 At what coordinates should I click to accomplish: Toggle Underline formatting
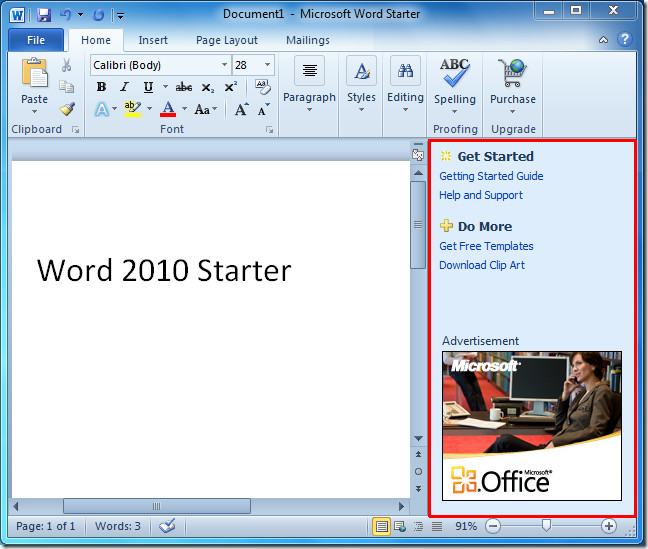click(x=148, y=87)
